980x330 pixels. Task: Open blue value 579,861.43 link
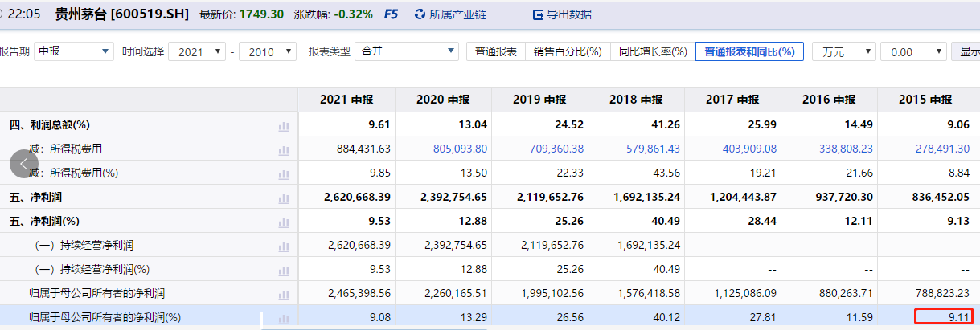click(653, 149)
